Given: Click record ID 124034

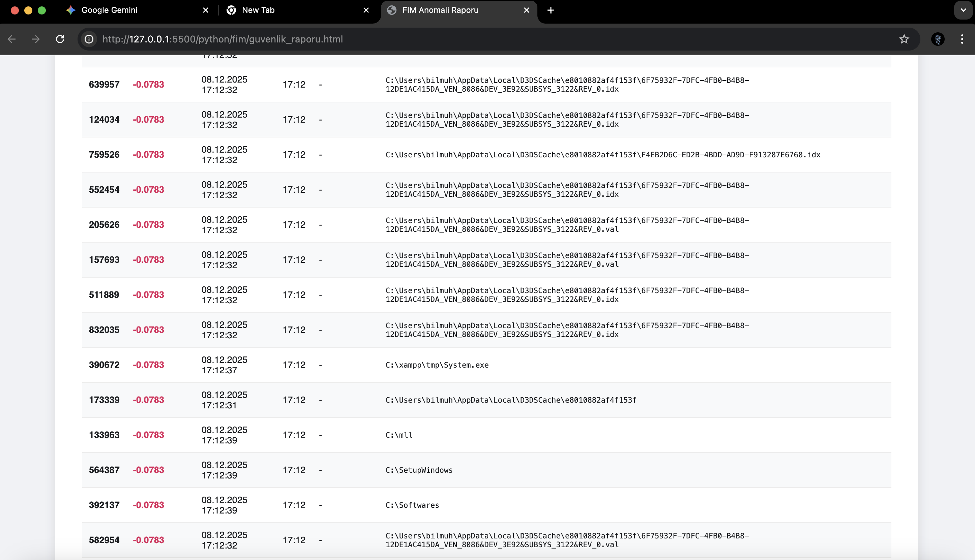Looking at the screenshot, I should (x=104, y=120).
